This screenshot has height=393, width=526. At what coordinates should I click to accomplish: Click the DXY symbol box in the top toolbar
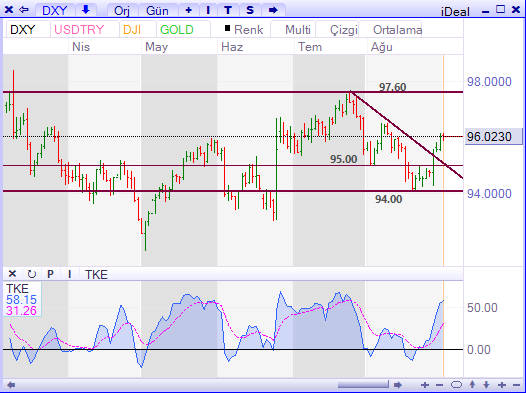tap(55, 10)
